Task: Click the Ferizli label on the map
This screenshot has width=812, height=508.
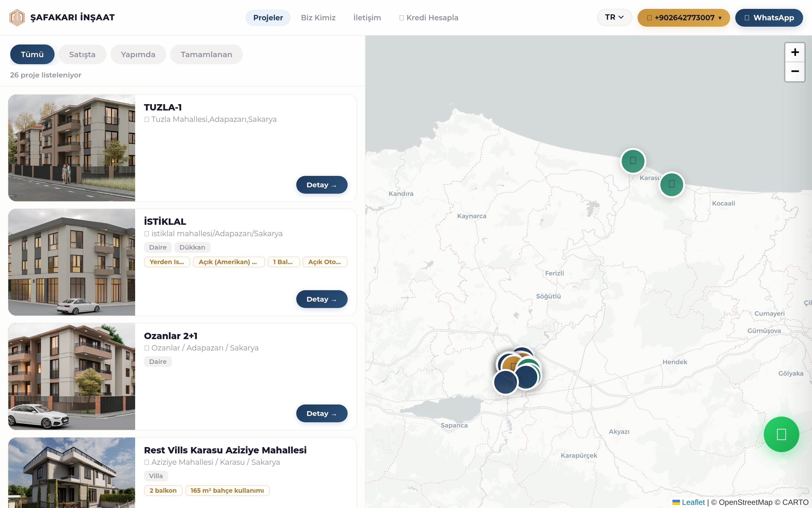Action: pyautogui.click(x=554, y=273)
